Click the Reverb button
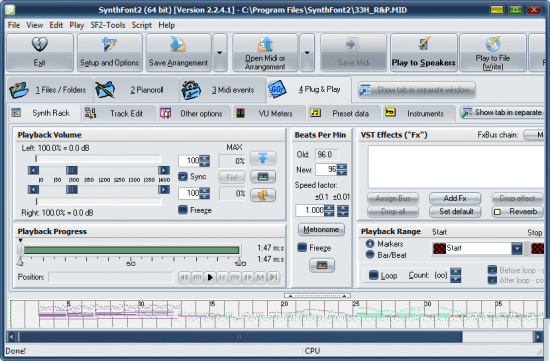Screen dimensions: 550x361 click(x=517, y=212)
